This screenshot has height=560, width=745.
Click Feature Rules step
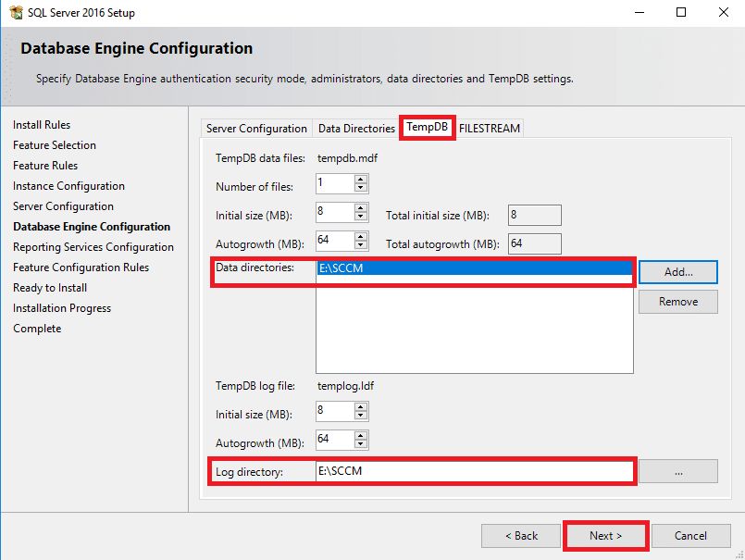[45, 166]
